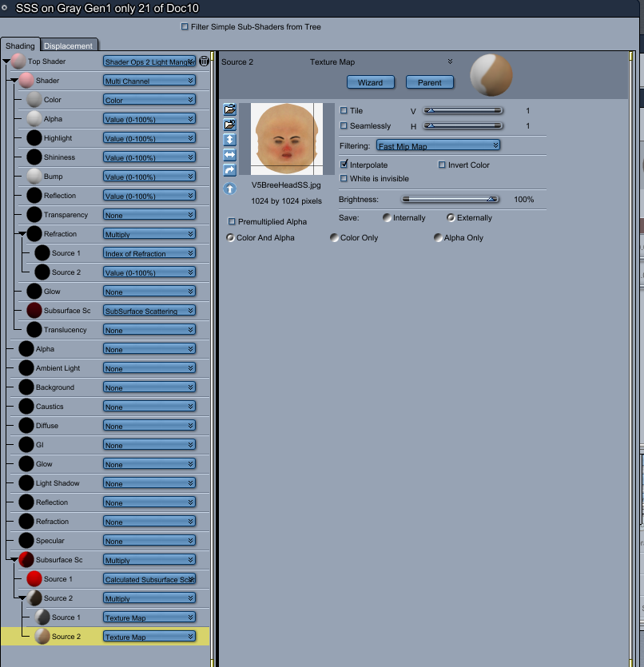Image resolution: width=644 pixels, height=667 pixels.
Task: Click the highlighted Source 2 skin-colored sphere icon
Action: pyautogui.click(x=42, y=637)
